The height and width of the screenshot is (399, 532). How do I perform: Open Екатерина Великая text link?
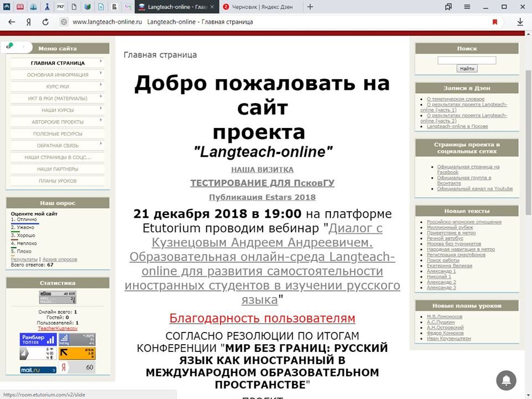tap(449, 265)
